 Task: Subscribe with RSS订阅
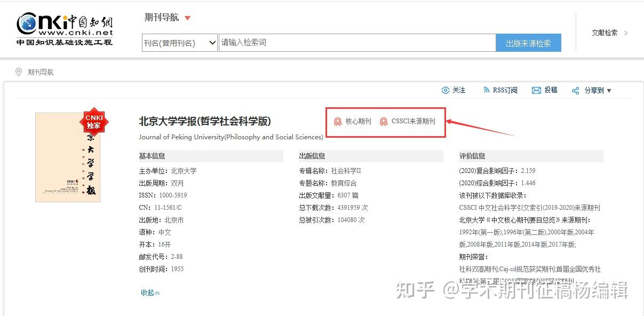pos(505,90)
